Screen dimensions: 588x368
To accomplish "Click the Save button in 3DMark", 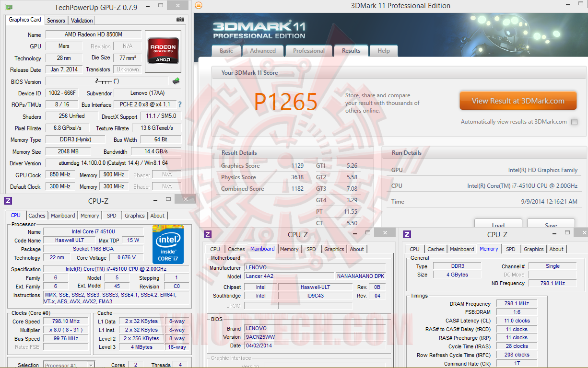I will pos(551,224).
